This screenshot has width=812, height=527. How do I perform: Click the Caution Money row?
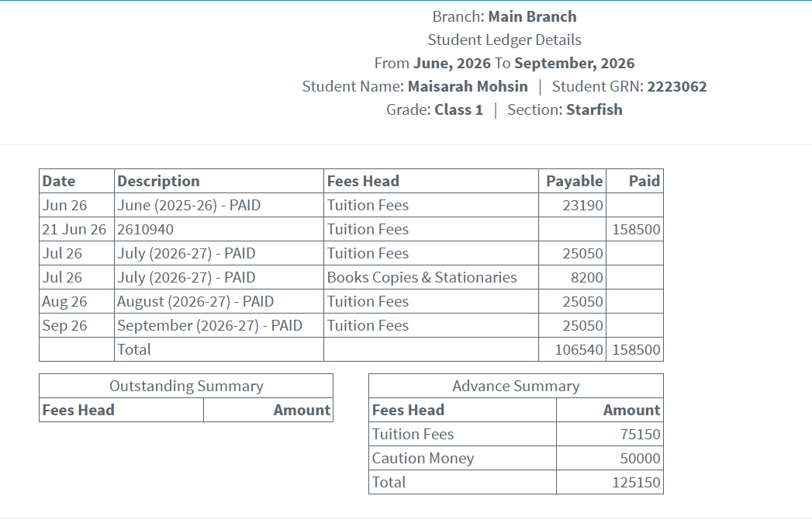[x=516, y=458]
